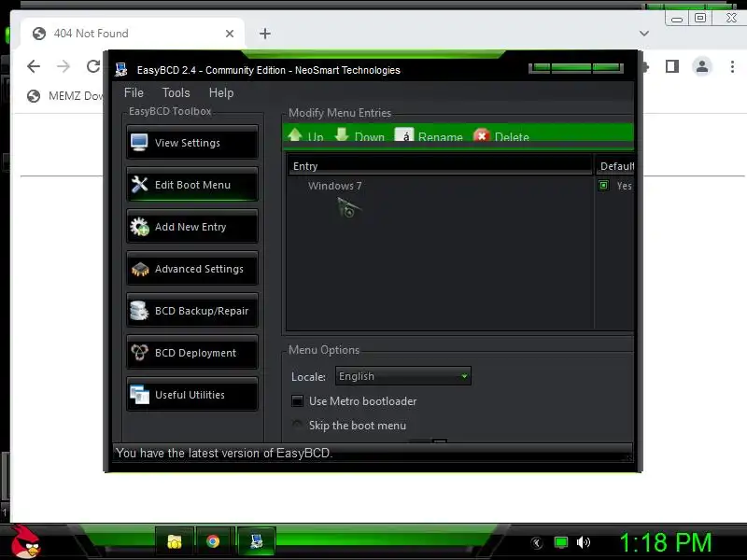Click the Entry column header
This screenshot has height=560, width=747.
click(440, 166)
